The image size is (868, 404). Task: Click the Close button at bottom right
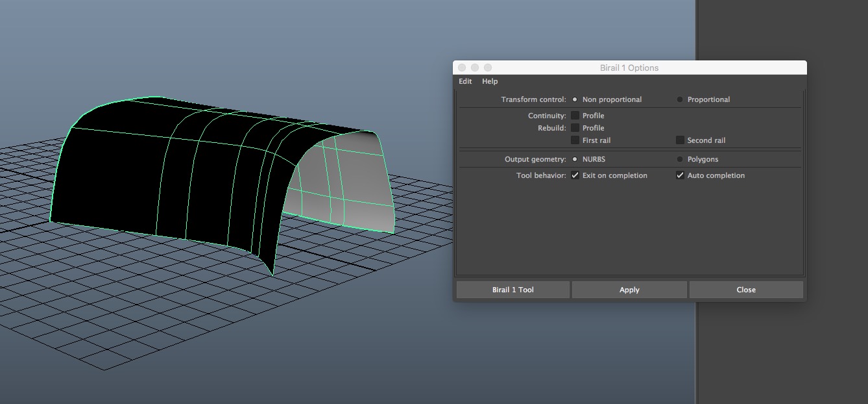point(746,290)
